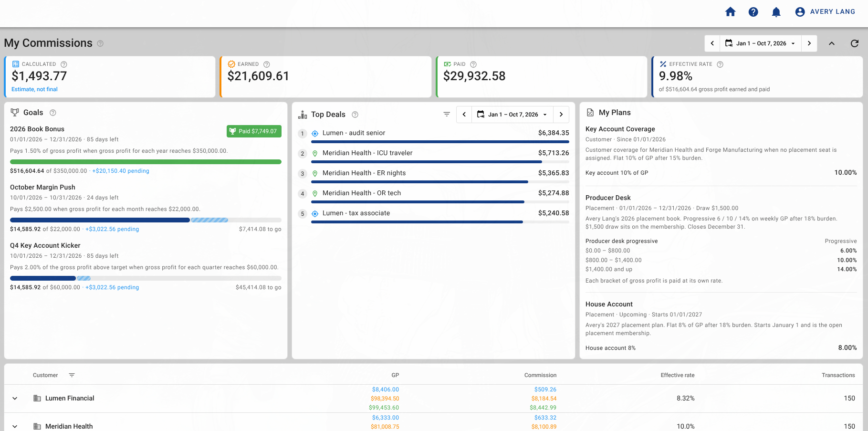The height and width of the screenshot is (431, 868).
Task: Click +$20,150.40 pending link
Action: pos(121,171)
